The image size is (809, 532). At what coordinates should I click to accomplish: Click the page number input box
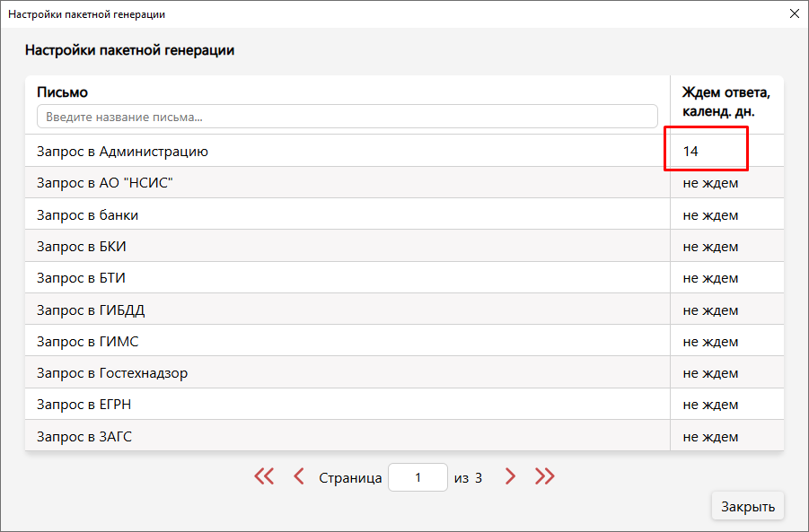(418, 477)
